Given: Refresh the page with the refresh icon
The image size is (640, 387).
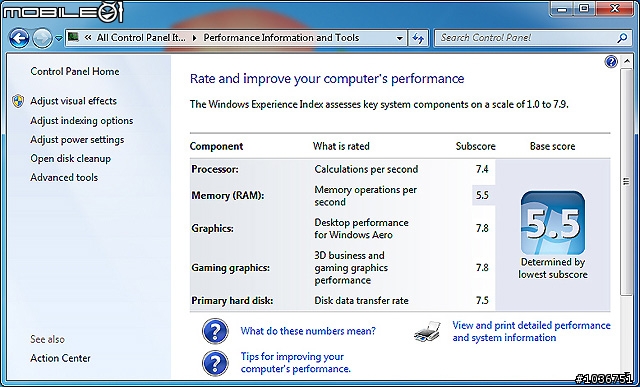Looking at the screenshot, I should coord(418,38).
